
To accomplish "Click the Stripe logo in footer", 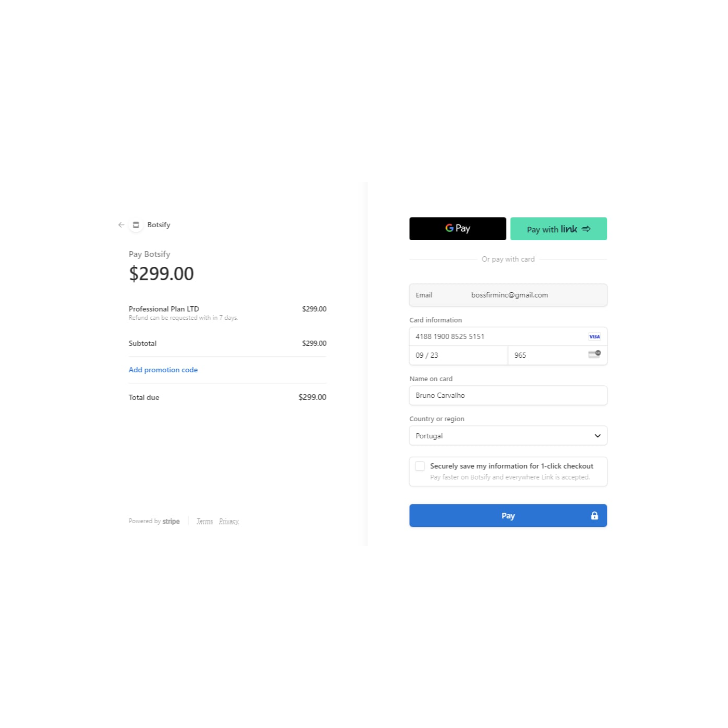I will point(171,522).
